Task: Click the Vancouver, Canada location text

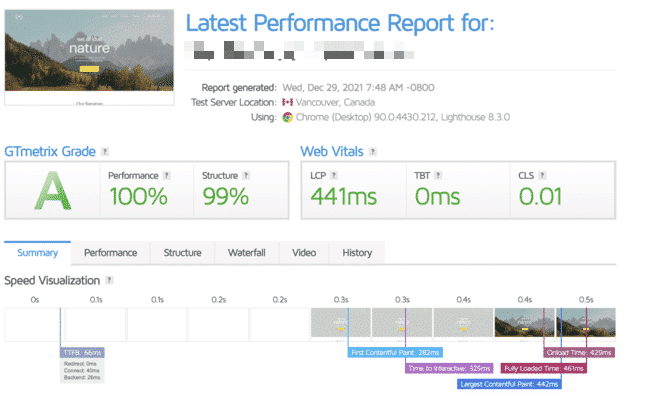Action: tap(335, 102)
